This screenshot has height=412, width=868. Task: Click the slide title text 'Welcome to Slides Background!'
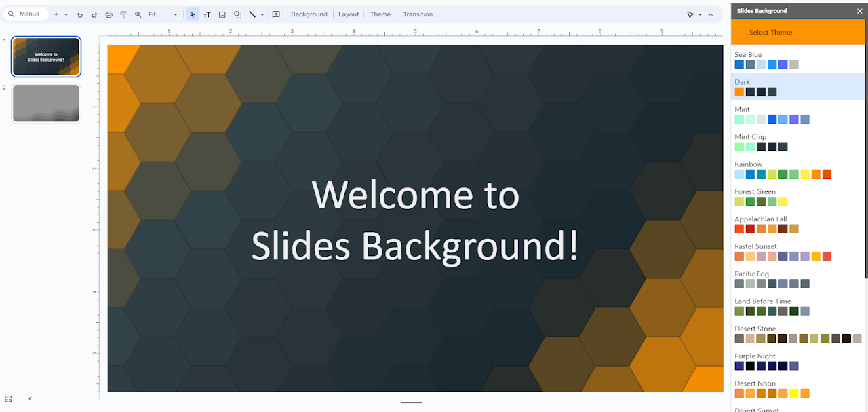(416, 220)
